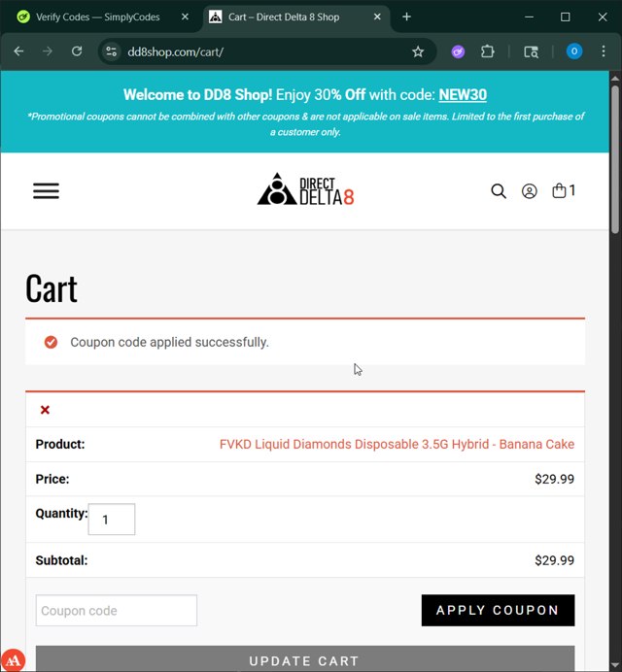622x672 pixels.
Task: Click 'Welcome to DD8 Shop!' banner text
Action: pos(197,95)
